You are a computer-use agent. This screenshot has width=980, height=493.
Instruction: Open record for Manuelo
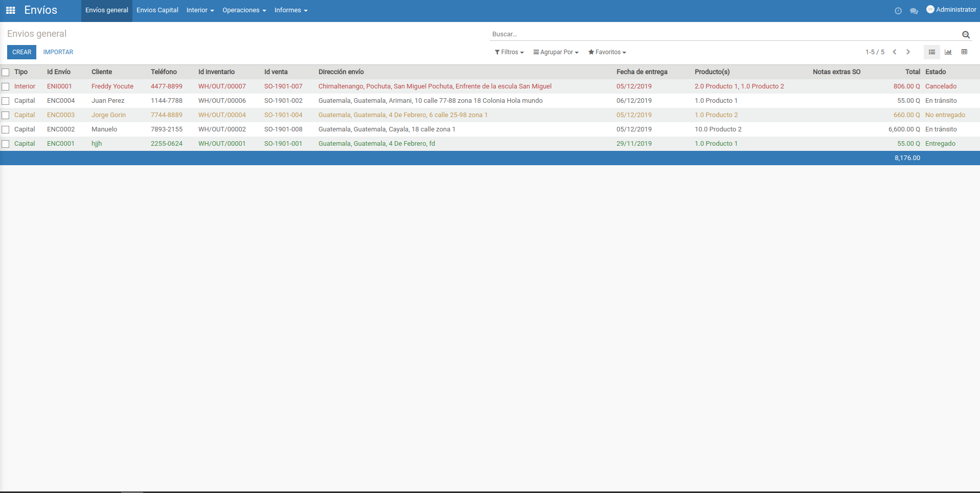(x=104, y=129)
